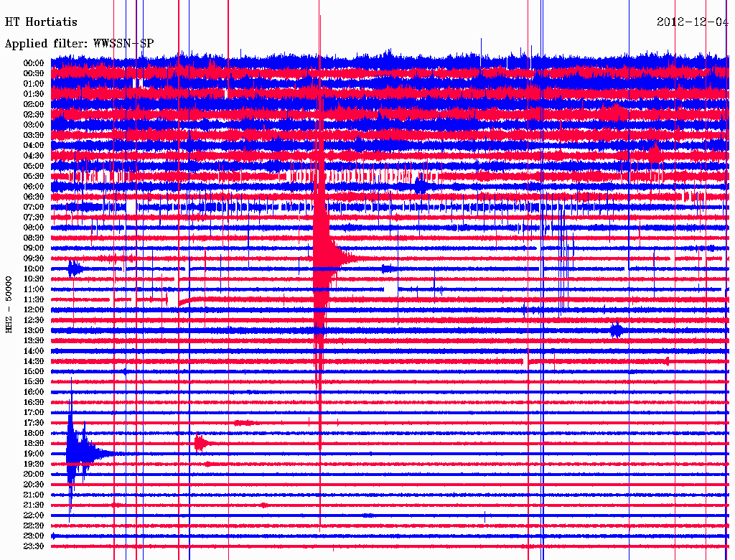Click the 'HHZ - 50000' axis label

(9, 304)
